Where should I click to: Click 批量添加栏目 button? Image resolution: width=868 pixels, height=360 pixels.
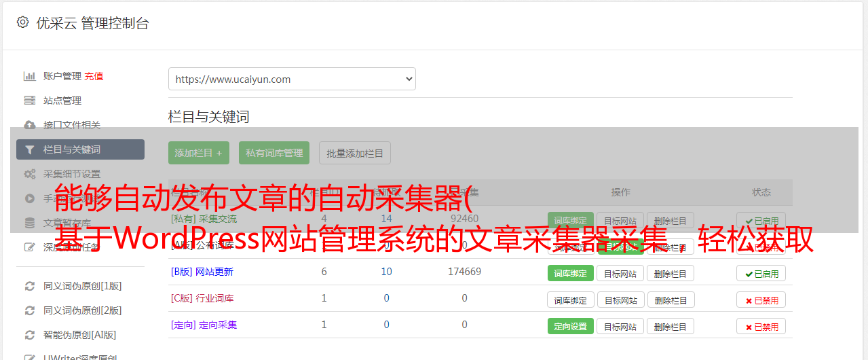[355, 153]
